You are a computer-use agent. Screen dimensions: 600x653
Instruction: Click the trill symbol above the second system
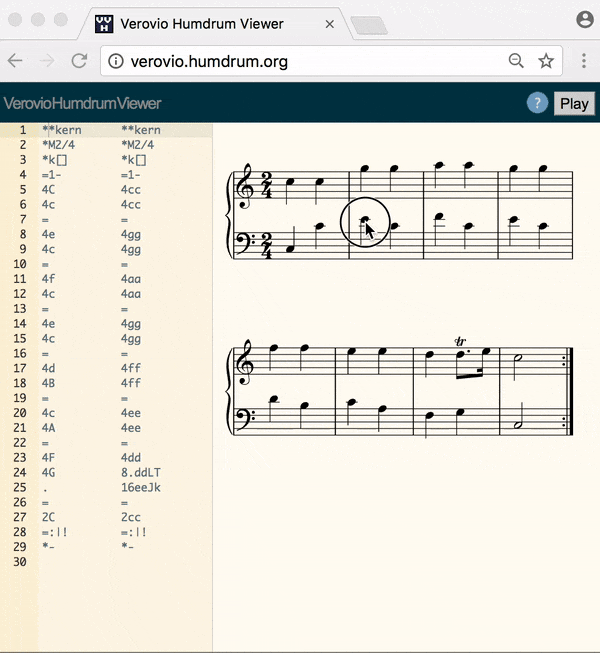(460, 341)
